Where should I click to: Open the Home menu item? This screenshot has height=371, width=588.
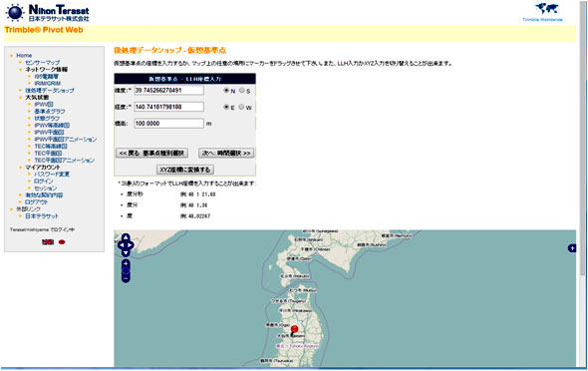click(24, 55)
